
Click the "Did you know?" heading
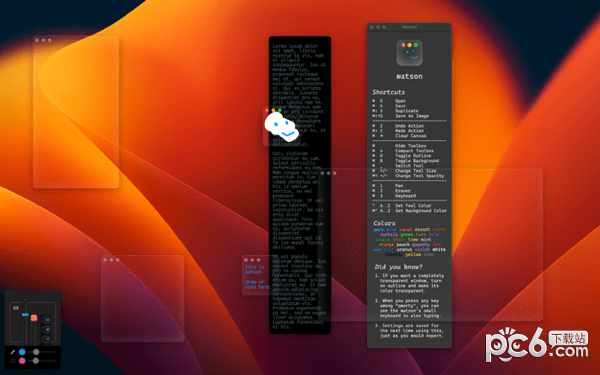coord(398,267)
